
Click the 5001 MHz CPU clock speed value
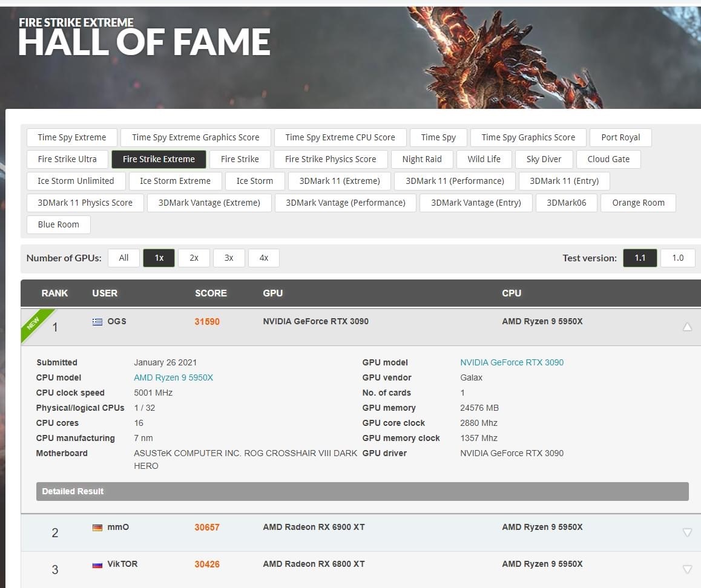coord(153,393)
